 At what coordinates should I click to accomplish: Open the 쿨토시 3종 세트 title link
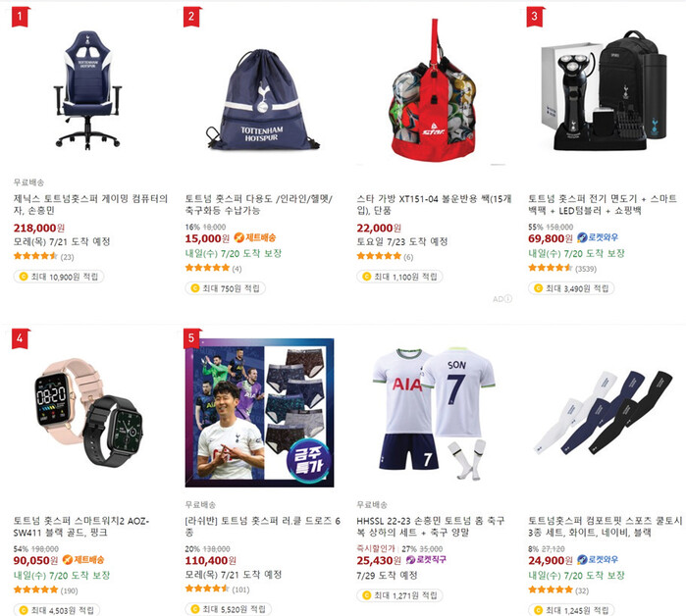tap(606, 527)
